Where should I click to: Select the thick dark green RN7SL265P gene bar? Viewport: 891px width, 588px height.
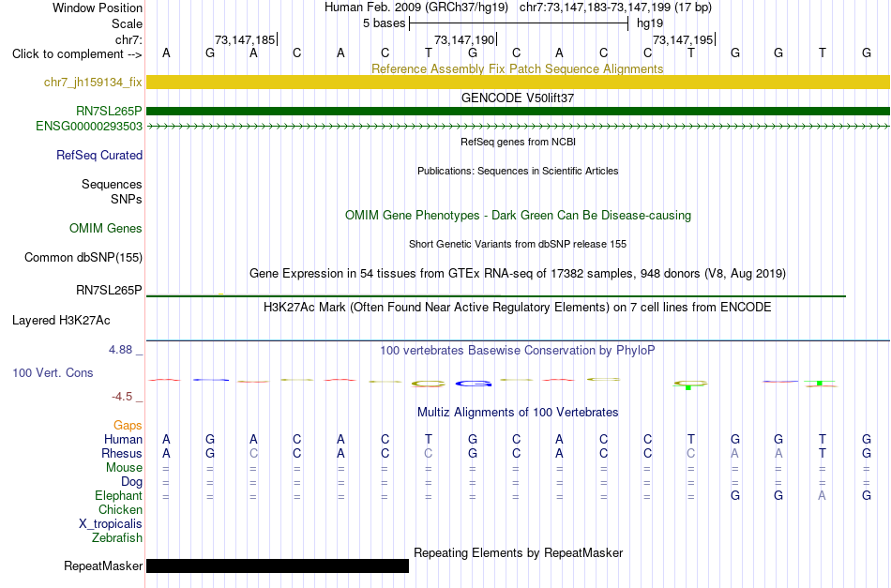(x=519, y=111)
